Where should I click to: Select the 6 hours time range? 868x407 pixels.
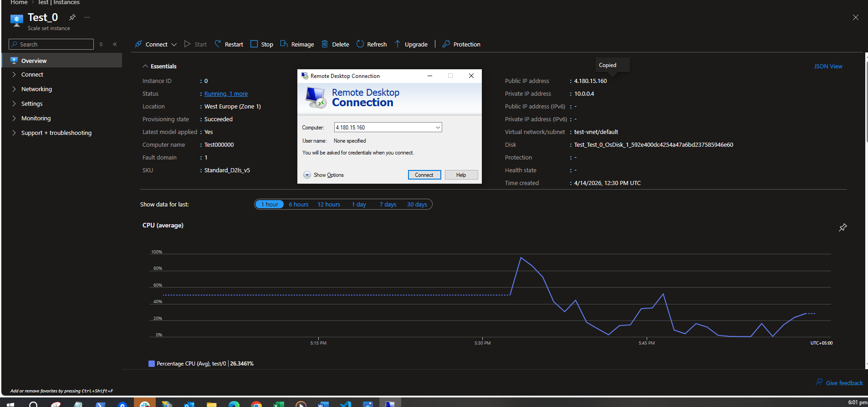point(299,204)
